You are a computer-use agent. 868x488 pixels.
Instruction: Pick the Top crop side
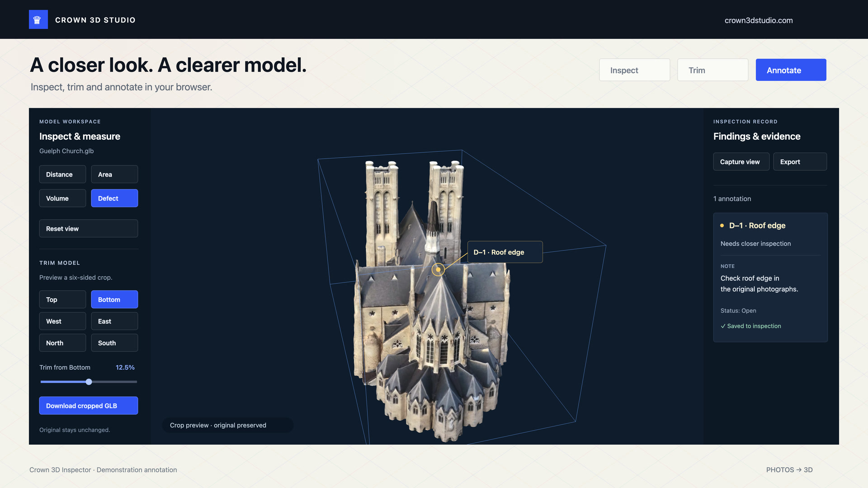[62, 300]
